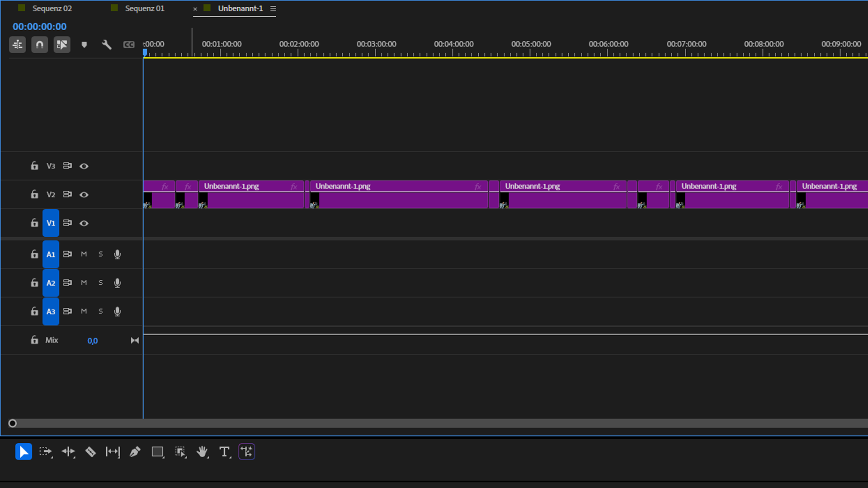Click the zoom scrollbar left handle

pos(13,423)
